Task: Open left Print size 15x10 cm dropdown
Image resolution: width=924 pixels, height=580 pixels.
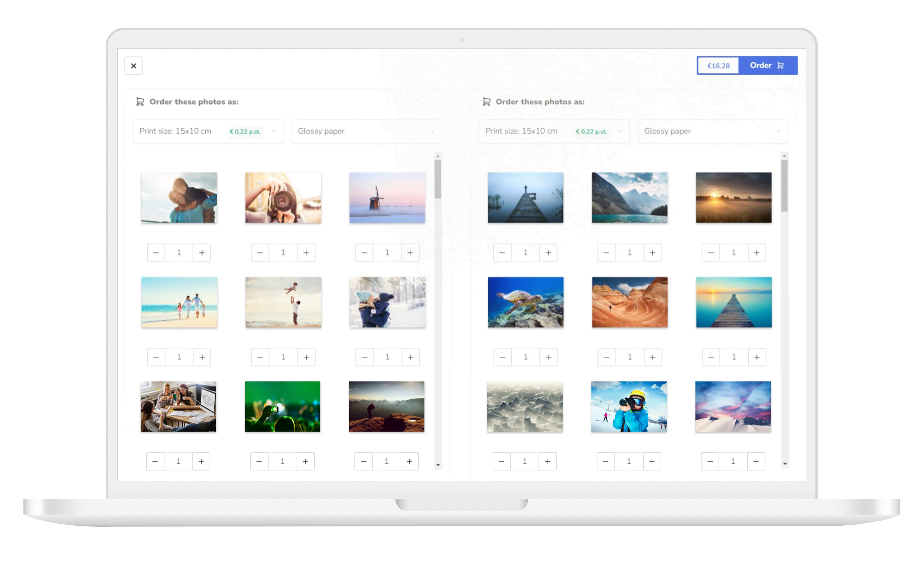Action: pos(208,131)
